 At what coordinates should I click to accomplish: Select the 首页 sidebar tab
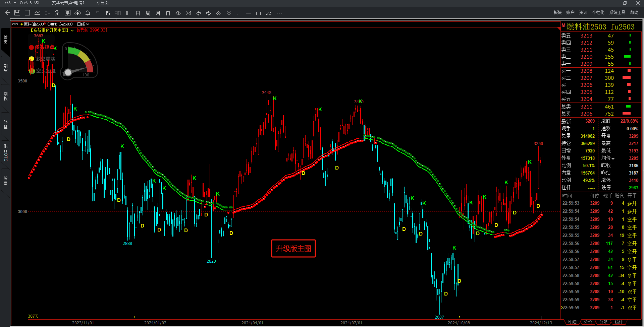[5, 40]
